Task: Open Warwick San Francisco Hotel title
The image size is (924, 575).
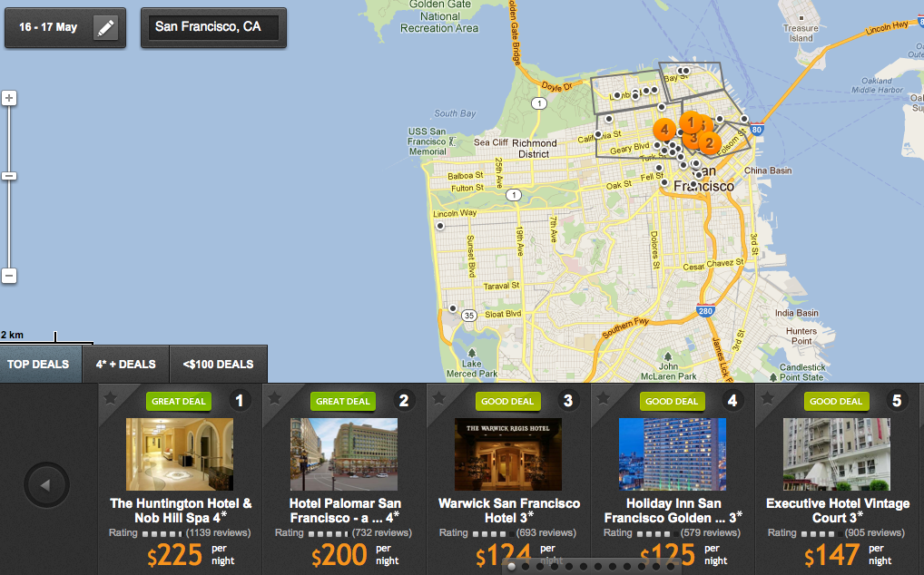Action: pyautogui.click(x=509, y=511)
